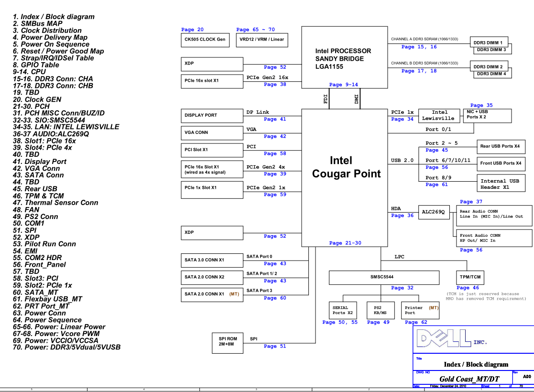Select the "7. Strap/IRQ/IDSel Table" line
The height and width of the screenshot is (392, 534).
(x=54, y=58)
